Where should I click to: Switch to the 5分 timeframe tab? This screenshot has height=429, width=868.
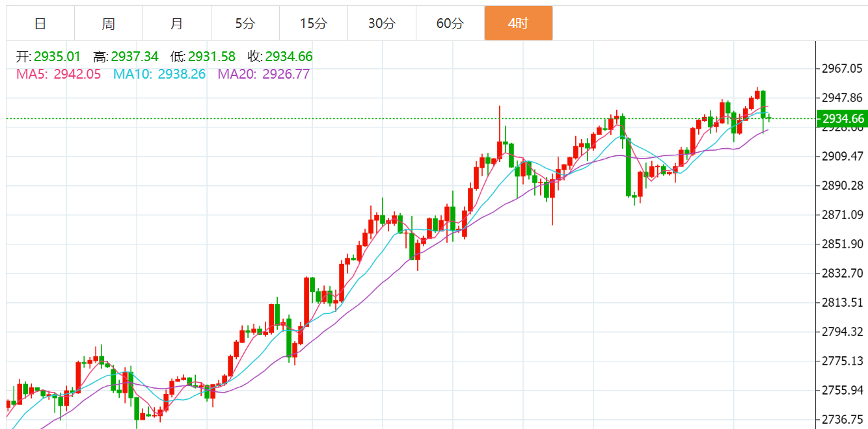click(x=245, y=24)
